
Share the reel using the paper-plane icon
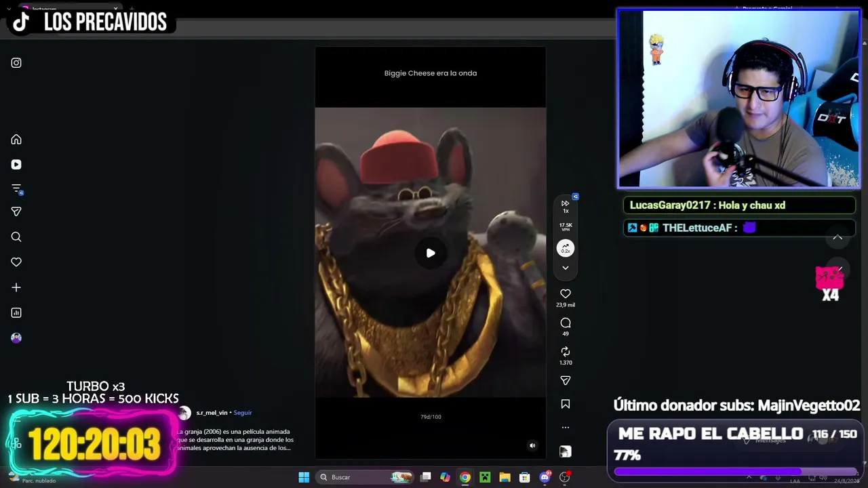(566, 380)
